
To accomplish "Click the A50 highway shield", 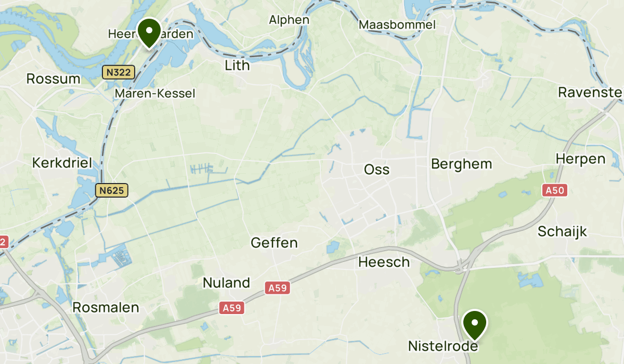I will pyautogui.click(x=554, y=190).
